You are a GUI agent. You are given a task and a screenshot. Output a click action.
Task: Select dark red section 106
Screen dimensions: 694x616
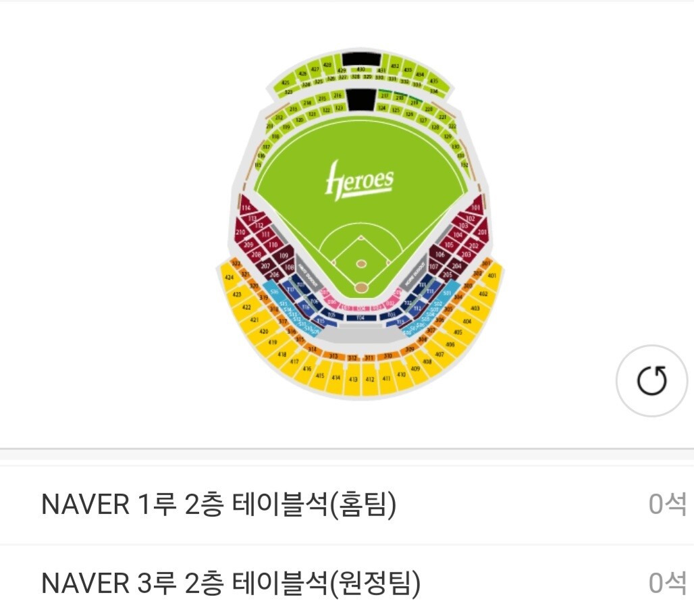tap(439, 254)
